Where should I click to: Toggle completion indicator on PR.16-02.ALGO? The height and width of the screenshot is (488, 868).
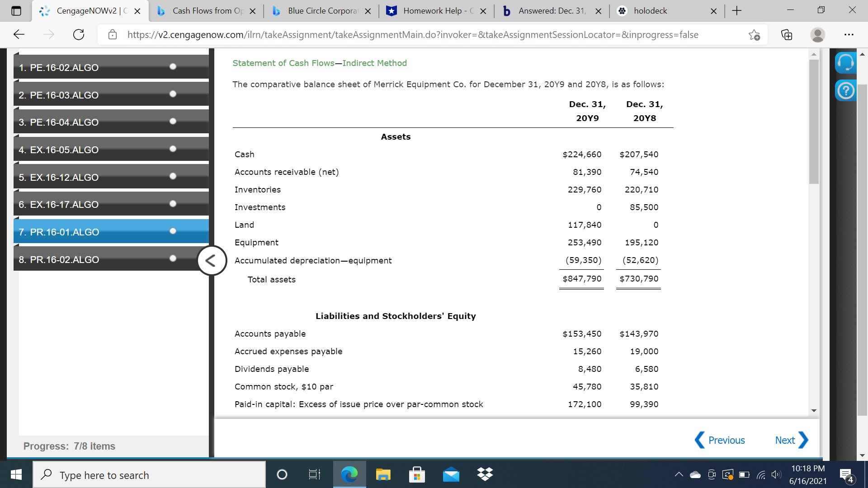point(172,258)
